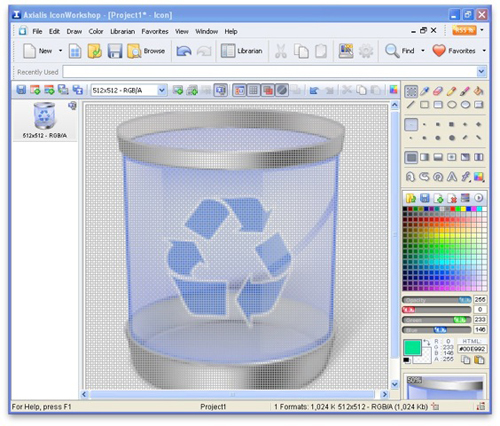The image size is (500, 426).
Task: Toggle the first pressed view-mode button near the grid button
Action: (x=239, y=90)
